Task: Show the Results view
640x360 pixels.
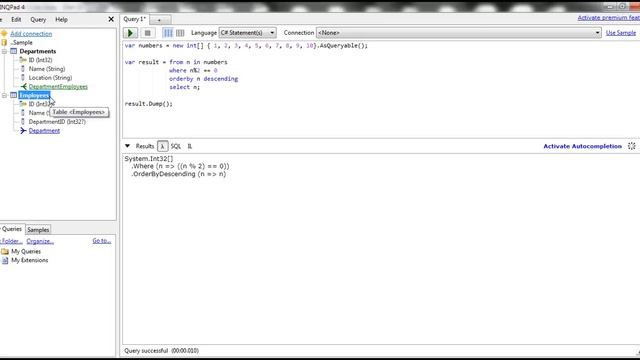Action: coord(144,146)
